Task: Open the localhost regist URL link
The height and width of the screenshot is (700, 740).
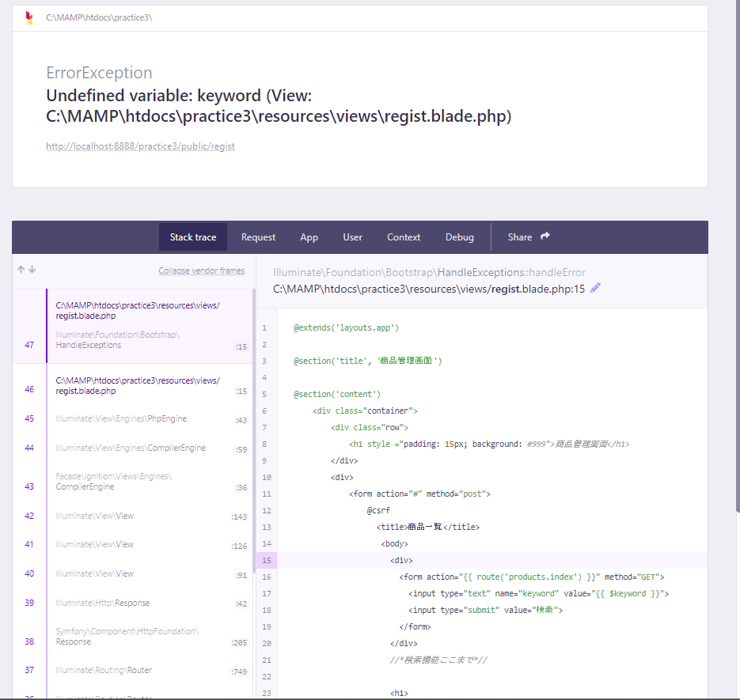Action: click(x=140, y=146)
